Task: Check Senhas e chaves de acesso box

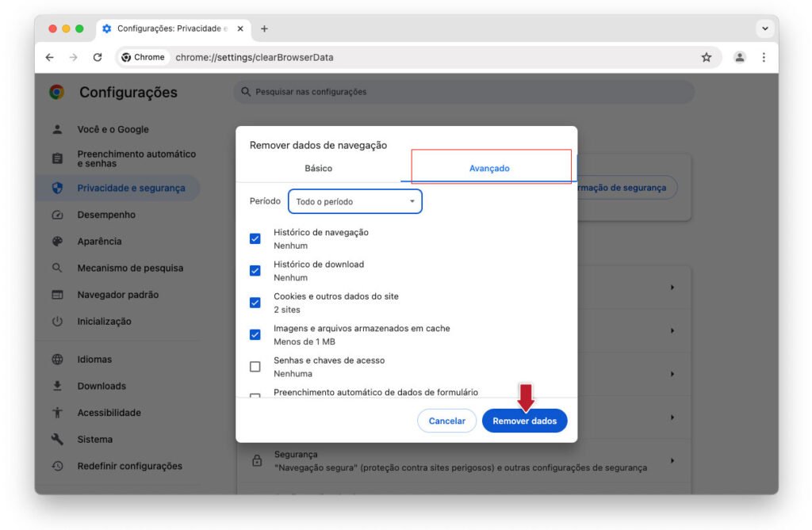Action: pyautogui.click(x=255, y=367)
